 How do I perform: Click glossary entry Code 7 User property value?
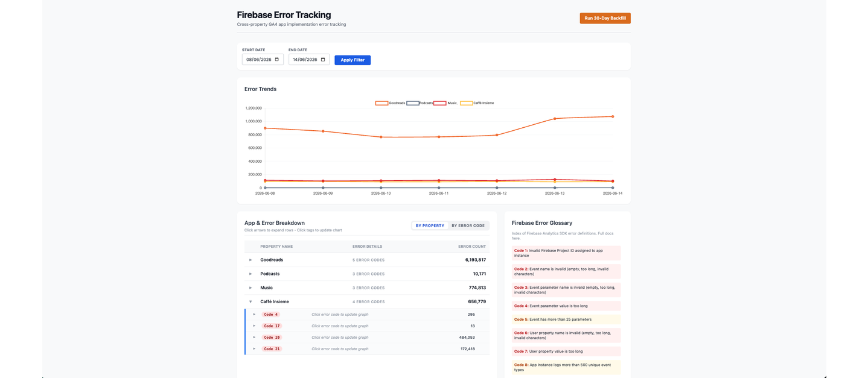coord(566,351)
